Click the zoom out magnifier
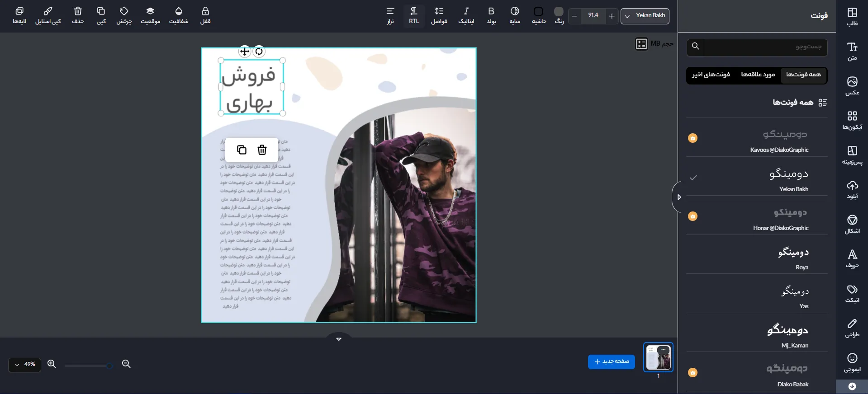Viewport: 868px width, 394px height. 126,364
